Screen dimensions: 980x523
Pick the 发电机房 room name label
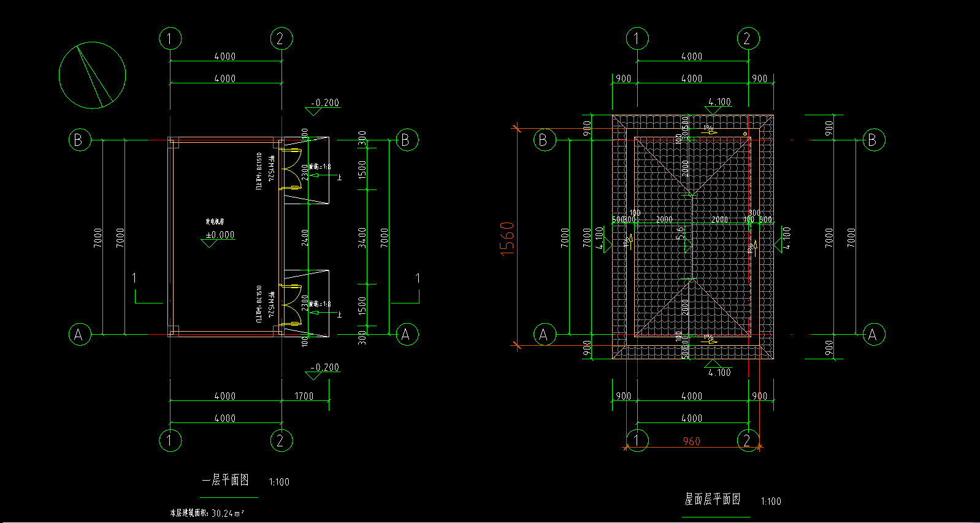pos(215,221)
